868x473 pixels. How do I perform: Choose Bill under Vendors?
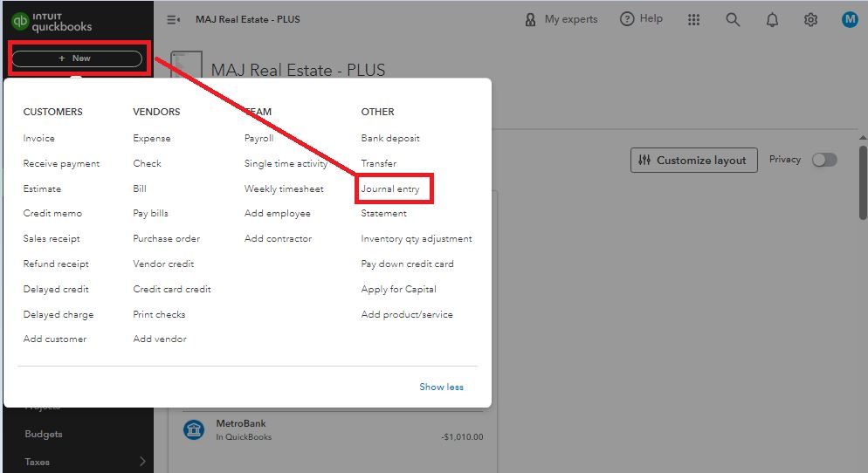pos(140,189)
